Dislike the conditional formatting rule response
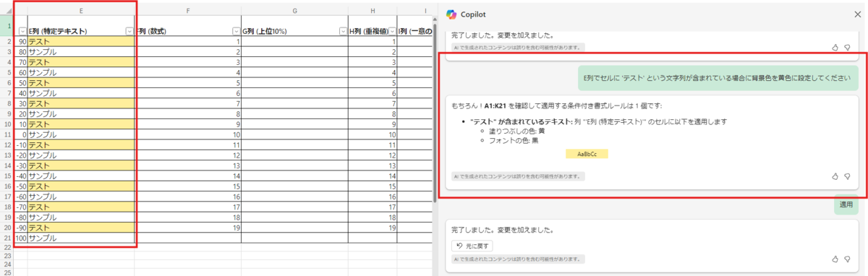Viewport: 868px width, 276px height. pyautogui.click(x=848, y=176)
